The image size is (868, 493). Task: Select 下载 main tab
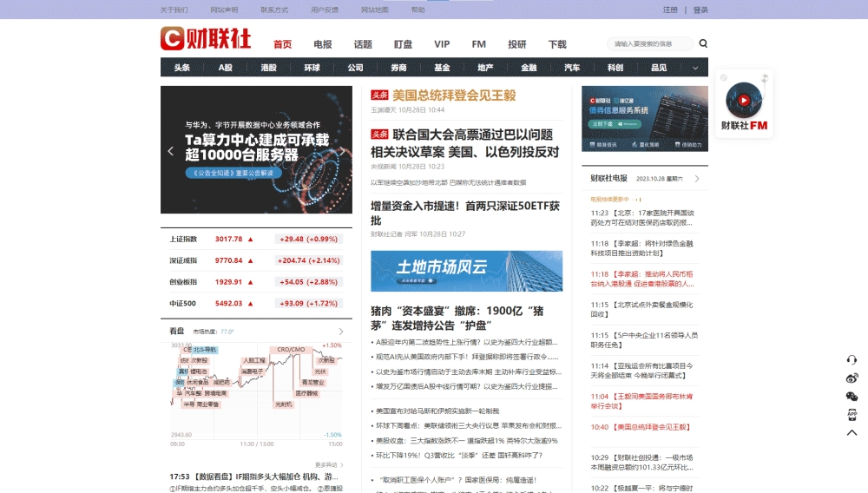tap(557, 44)
